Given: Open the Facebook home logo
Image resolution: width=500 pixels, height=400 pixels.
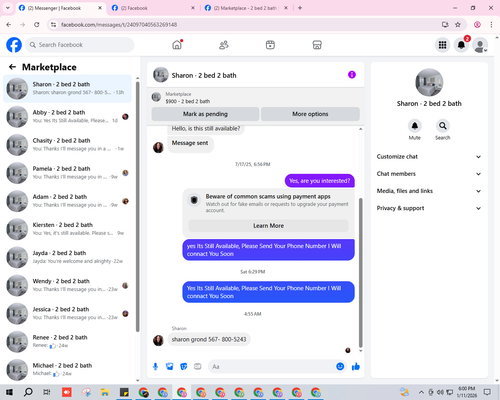Looking at the screenshot, I should click(14, 45).
